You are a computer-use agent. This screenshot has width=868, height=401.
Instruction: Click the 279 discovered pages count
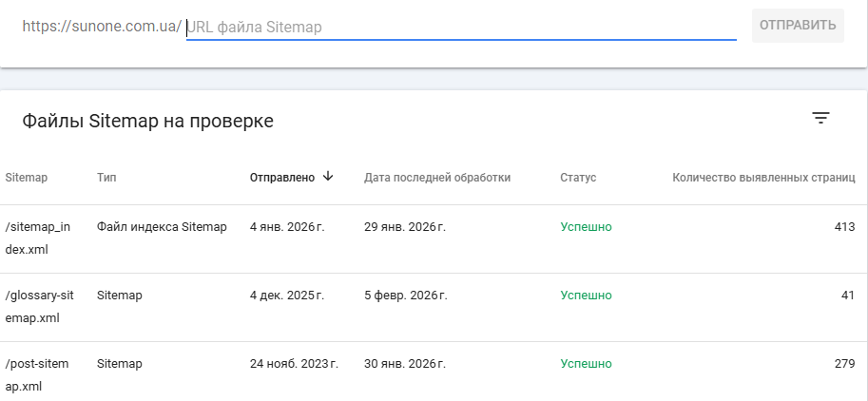pyautogui.click(x=844, y=364)
